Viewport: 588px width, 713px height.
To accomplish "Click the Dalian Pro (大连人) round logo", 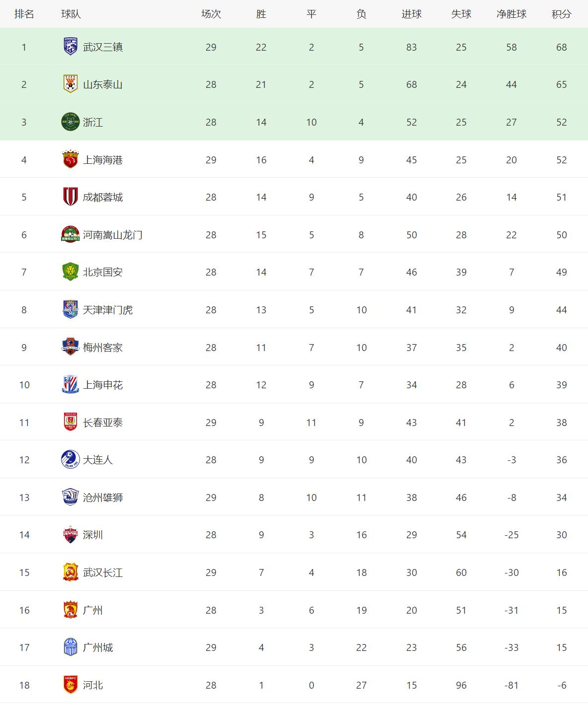I will [x=71, y=460].
